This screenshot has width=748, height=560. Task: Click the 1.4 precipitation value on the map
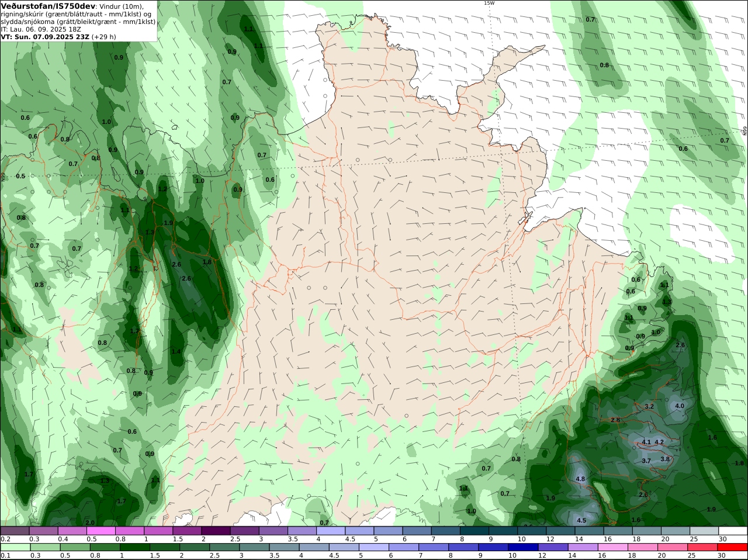click(x=176, y=351)
